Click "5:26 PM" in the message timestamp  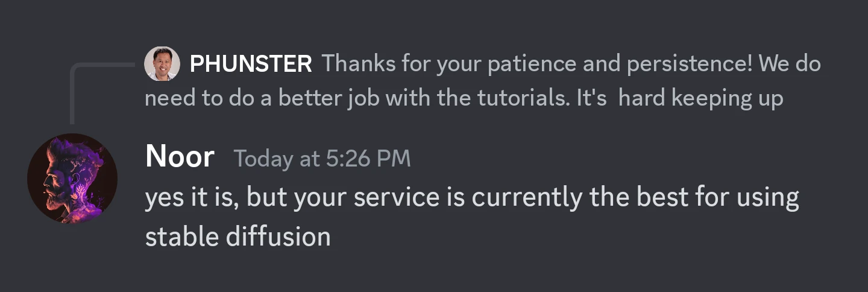[x=368, y=159]
